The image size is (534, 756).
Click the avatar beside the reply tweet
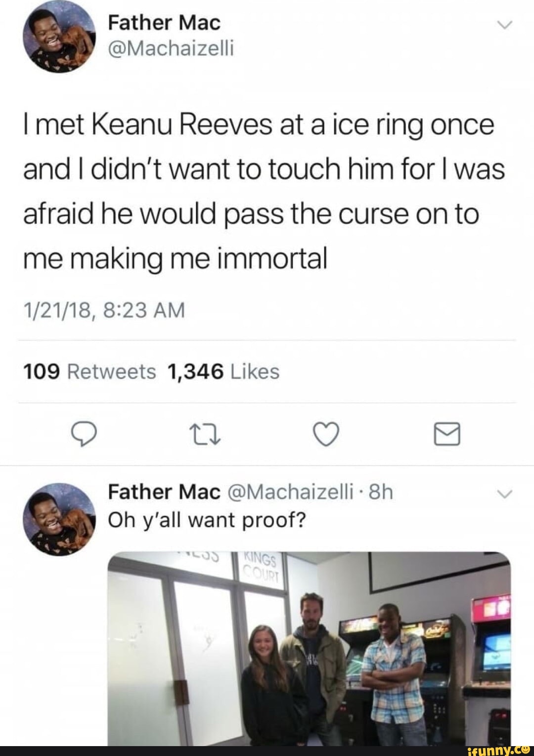click(x=59, y=519)
